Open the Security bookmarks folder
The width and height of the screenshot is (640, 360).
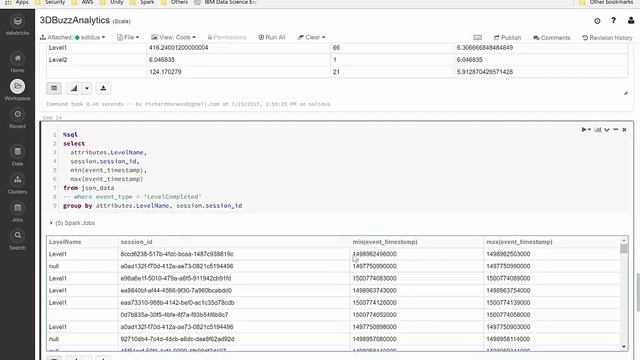pos(50,2)
